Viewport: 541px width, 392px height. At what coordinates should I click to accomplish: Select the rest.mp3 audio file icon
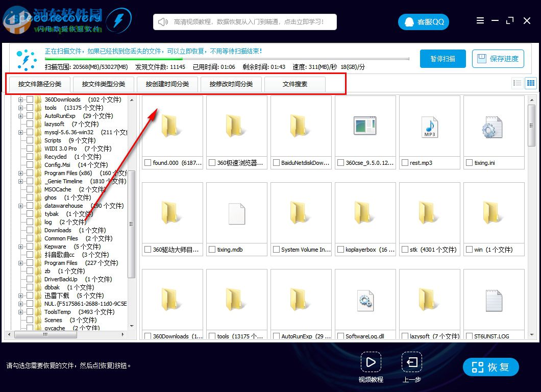(430, 127)
